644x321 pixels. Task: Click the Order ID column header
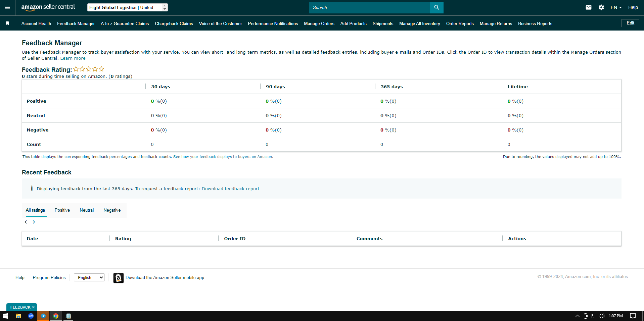(235, 238)
